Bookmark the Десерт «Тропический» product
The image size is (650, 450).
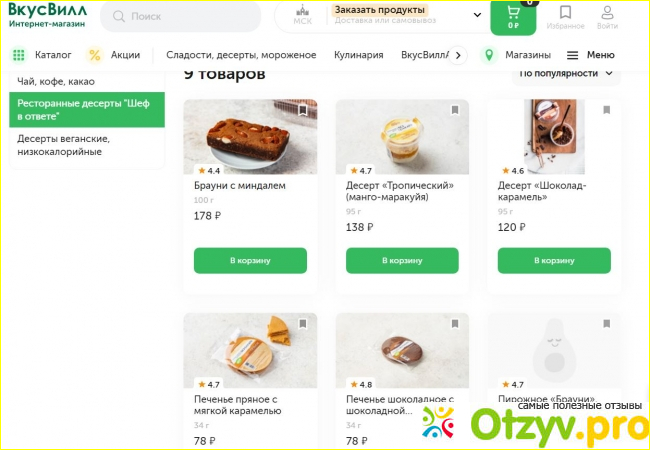(x=455, y=111)
